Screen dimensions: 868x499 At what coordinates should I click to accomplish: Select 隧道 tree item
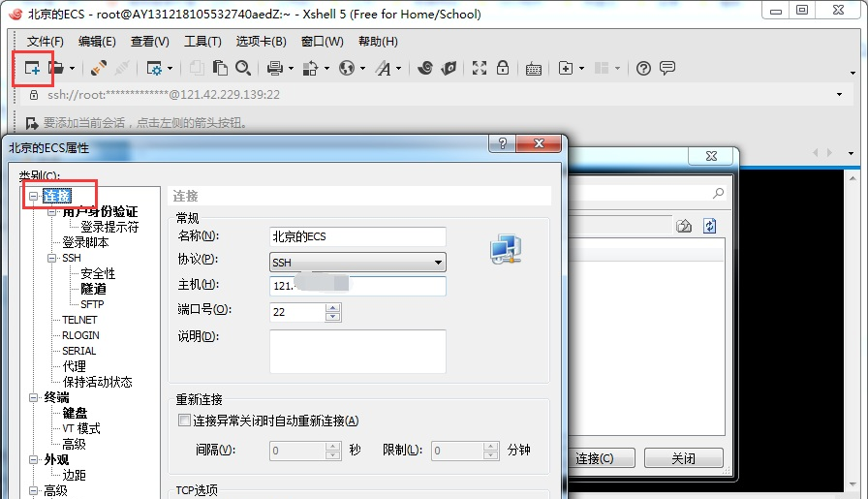pos(93,289)
